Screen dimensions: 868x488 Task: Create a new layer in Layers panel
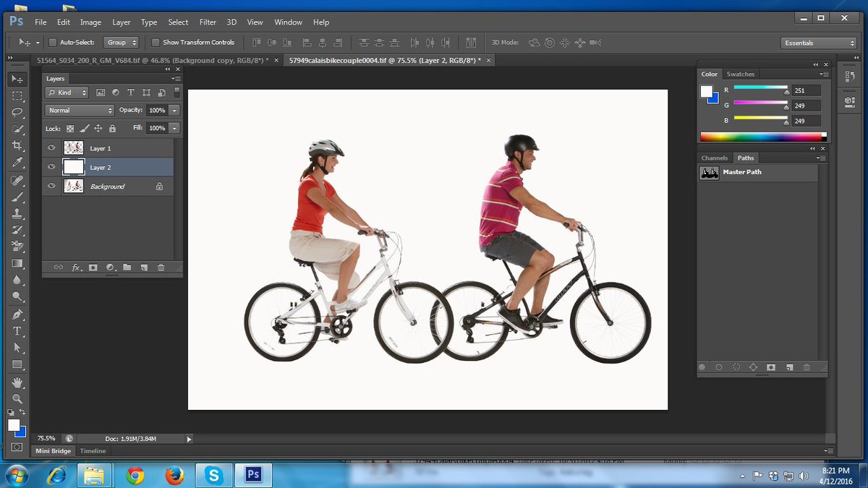(x=144, y=267)
